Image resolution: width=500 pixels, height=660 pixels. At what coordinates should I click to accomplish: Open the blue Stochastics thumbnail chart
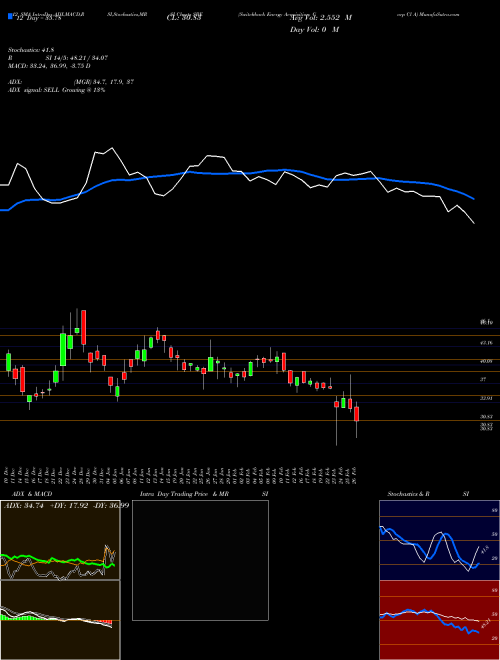pos(439,540)
